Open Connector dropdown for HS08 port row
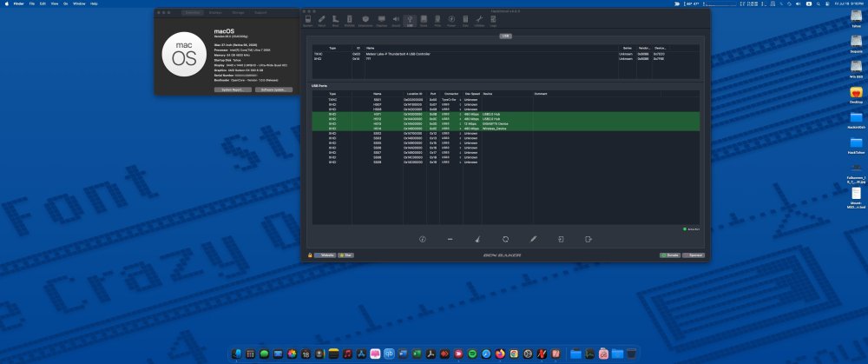 pyautogui.click(x=451, y=109)
